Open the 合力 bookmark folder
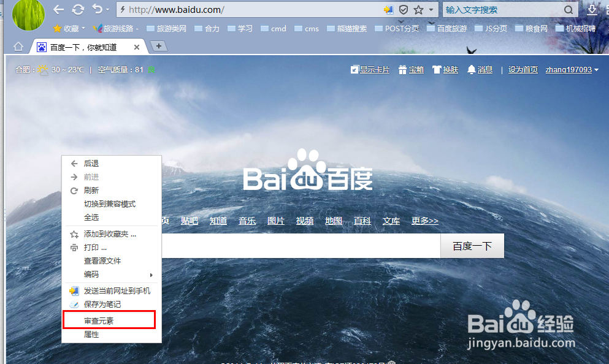Viewport: 609px width, 364px height. point(207,28)
